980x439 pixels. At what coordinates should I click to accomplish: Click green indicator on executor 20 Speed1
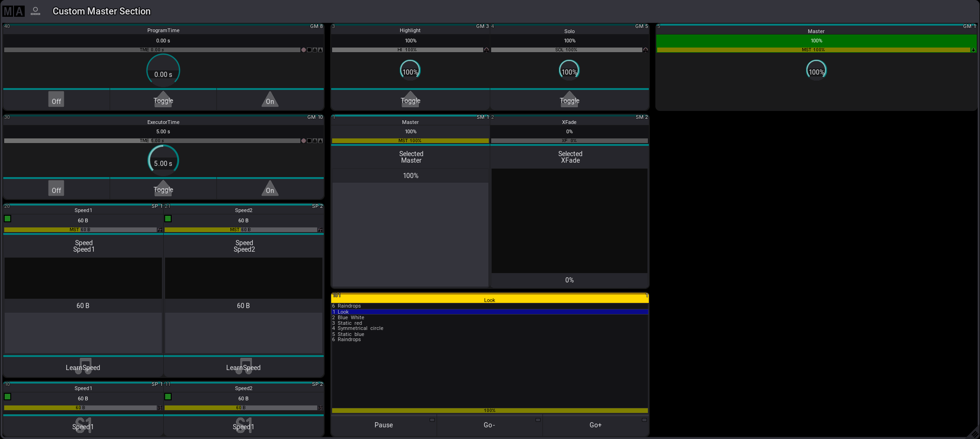(x=7, y=219)
